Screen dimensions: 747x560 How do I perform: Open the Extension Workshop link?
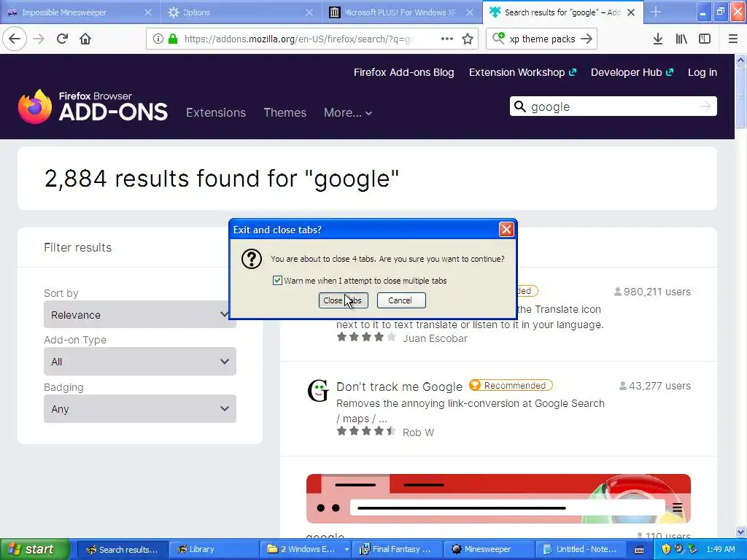click(x=522, y=72)
